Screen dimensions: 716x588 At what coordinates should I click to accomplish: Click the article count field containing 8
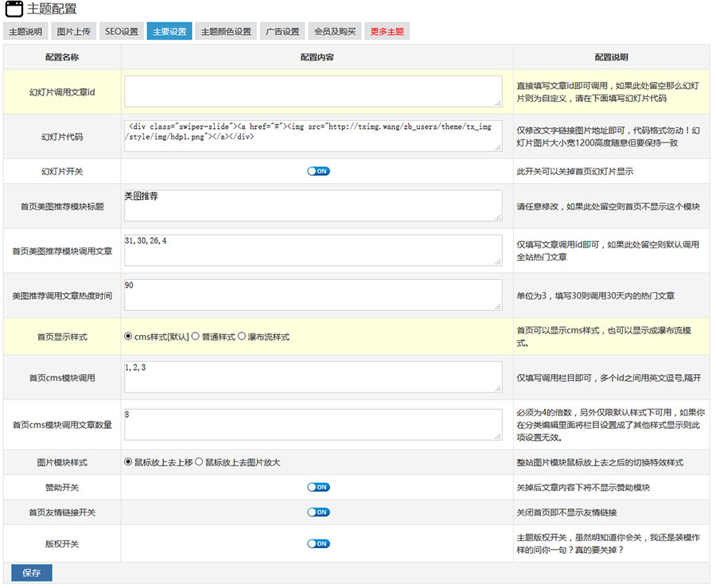click(x=313, y=425)
